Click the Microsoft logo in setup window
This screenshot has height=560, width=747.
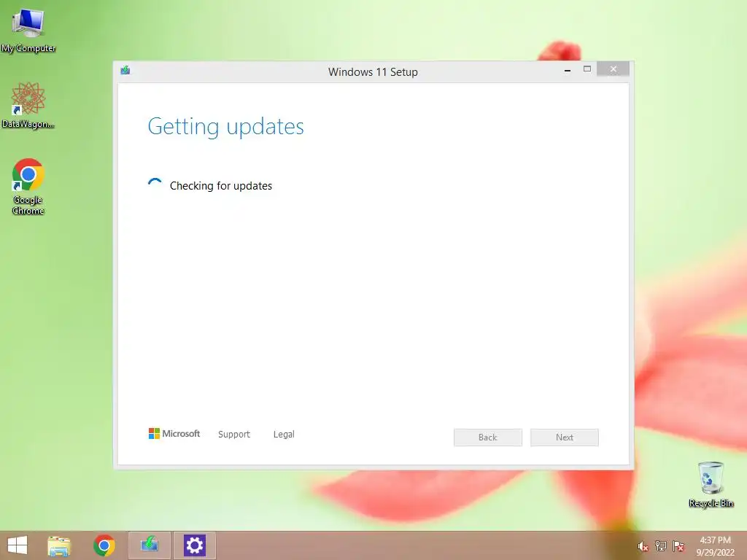click(174, 434)
